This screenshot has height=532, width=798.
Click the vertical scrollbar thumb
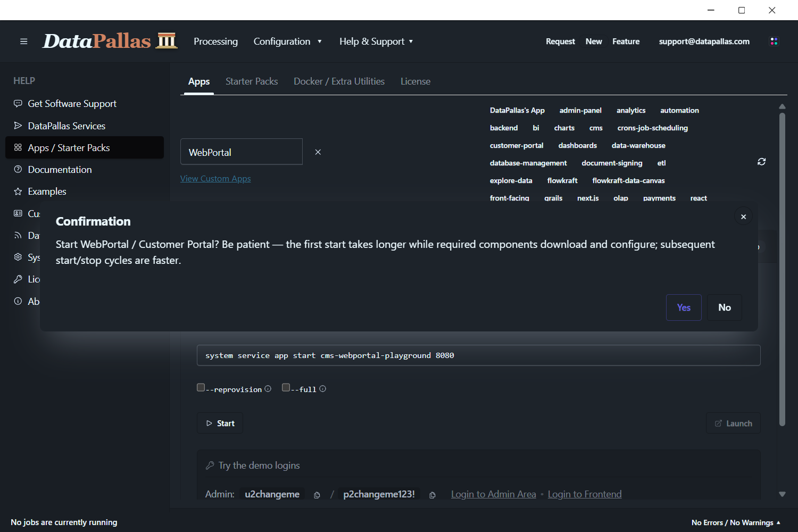pos(782,269)
